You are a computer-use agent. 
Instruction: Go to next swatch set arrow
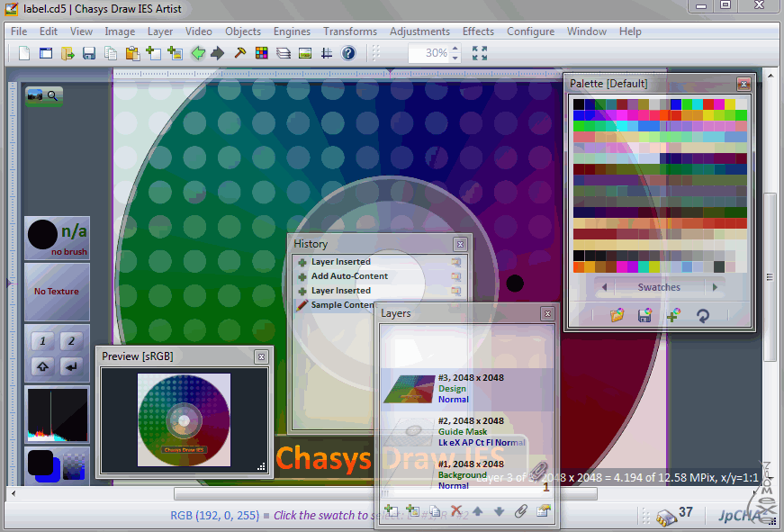(x=715, y=287)
